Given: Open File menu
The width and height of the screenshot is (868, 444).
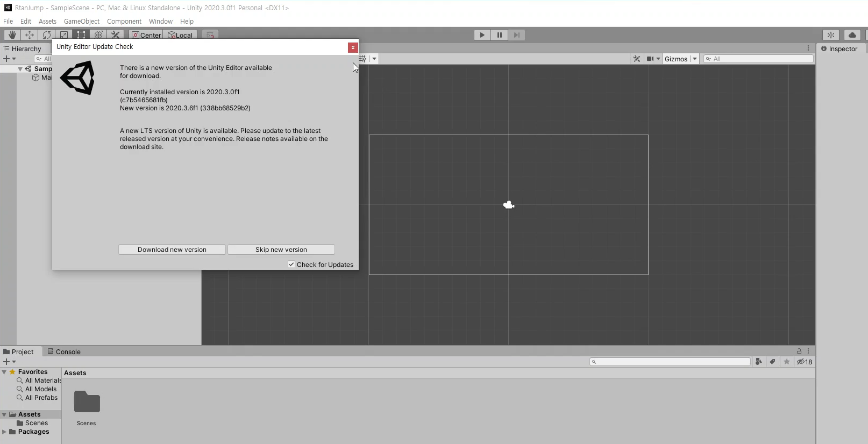Looking at the screenshot, I should point(8,22).
